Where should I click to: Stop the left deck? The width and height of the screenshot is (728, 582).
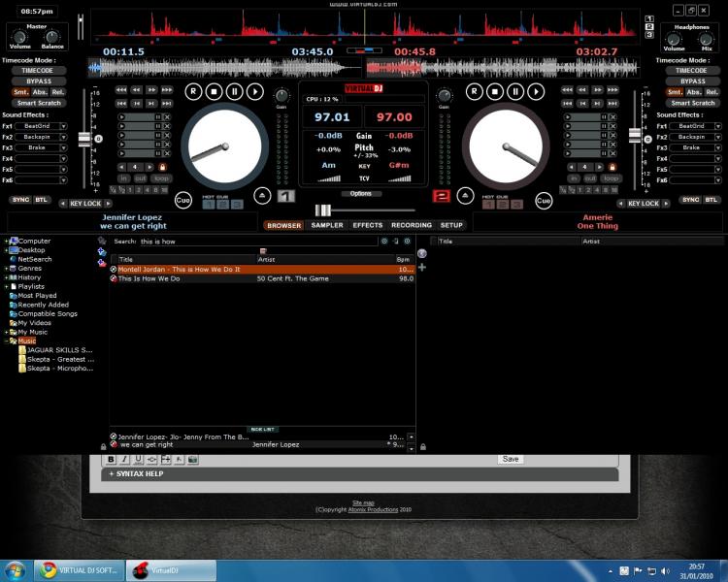click(215, 91)
